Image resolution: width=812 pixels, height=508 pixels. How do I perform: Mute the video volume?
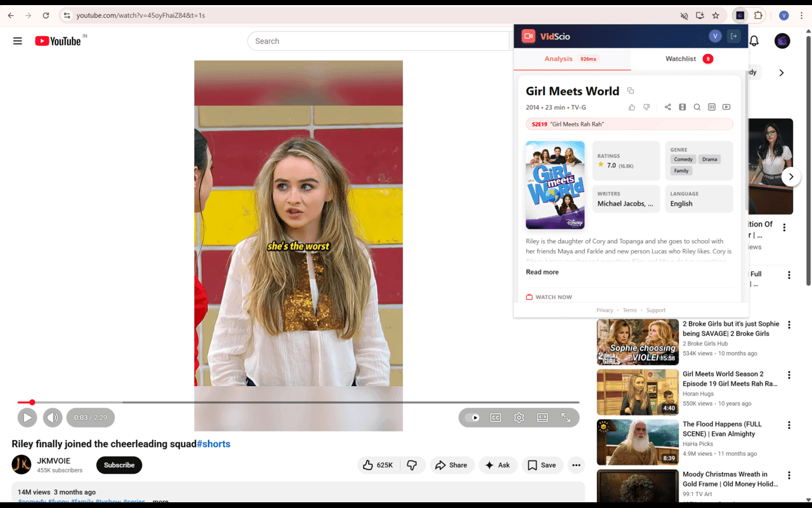[x=53, y=418]
